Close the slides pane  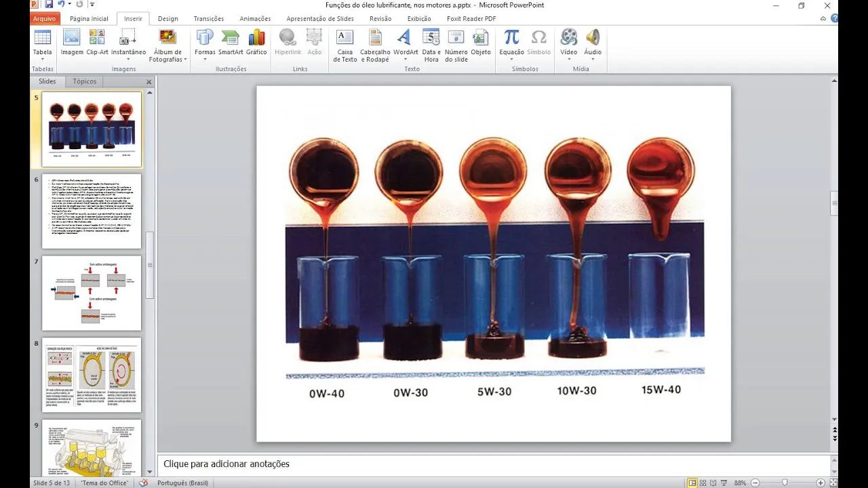coord(149,82)
